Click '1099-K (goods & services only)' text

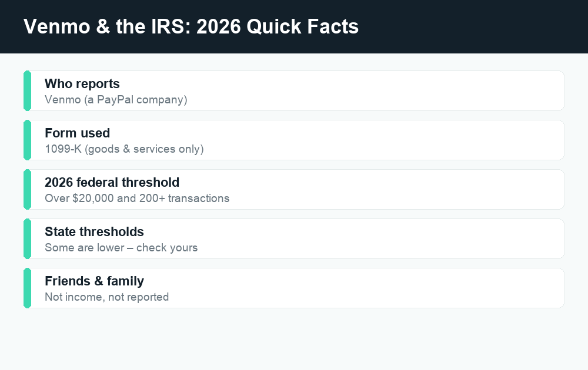[124, 149]
